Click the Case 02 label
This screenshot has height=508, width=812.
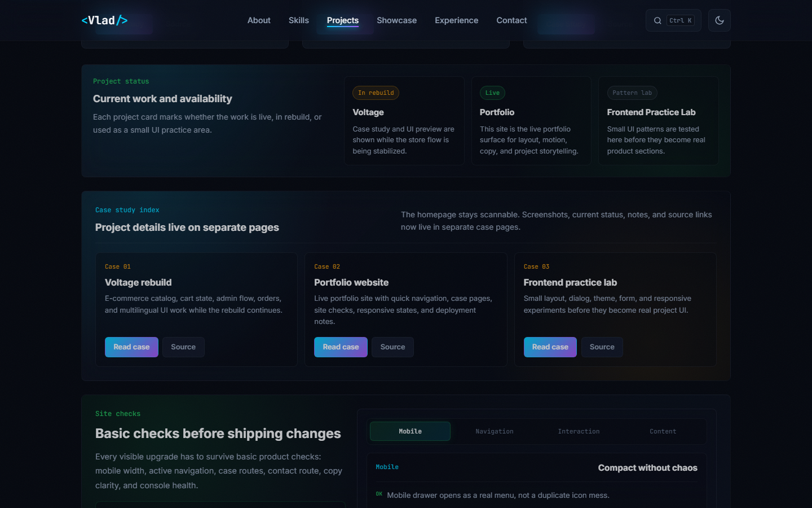[x=327, y=266]
